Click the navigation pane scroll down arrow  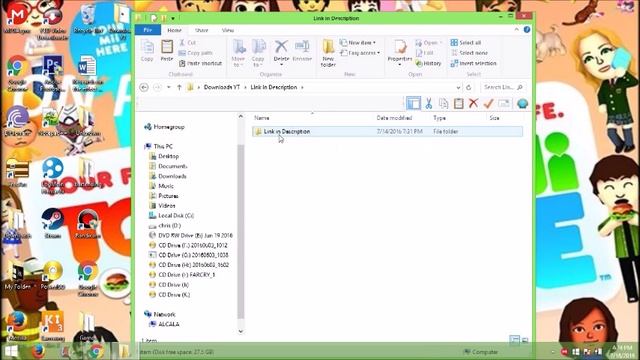[240, 331]
